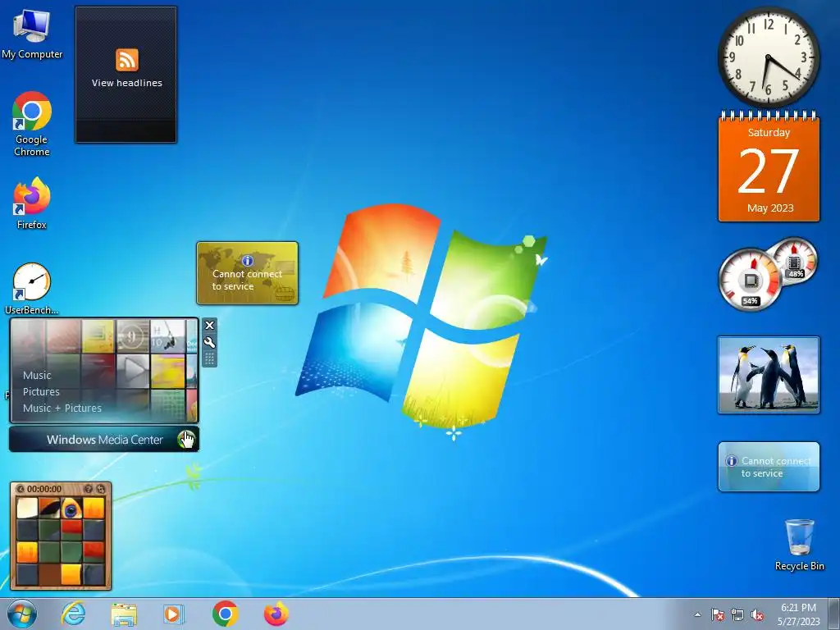Open Windows Explorer from the taskbar
The height and width of the screenshot is (630, 840).
pos(124,614)
